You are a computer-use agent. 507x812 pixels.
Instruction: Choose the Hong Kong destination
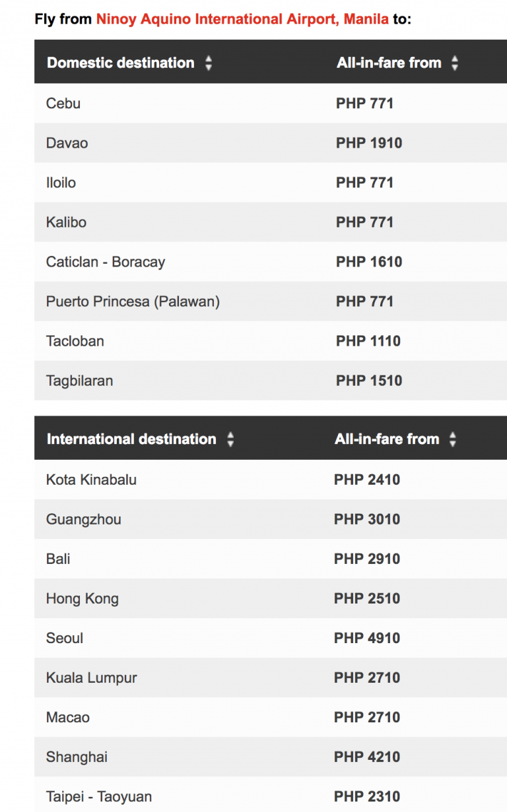point(83,598)
